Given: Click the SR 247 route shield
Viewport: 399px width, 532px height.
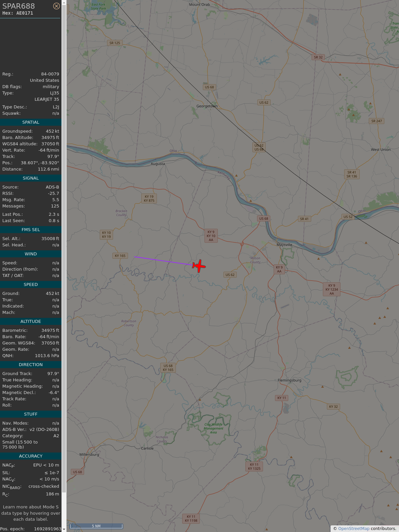Looking at the screenshot, I should 377,121.
